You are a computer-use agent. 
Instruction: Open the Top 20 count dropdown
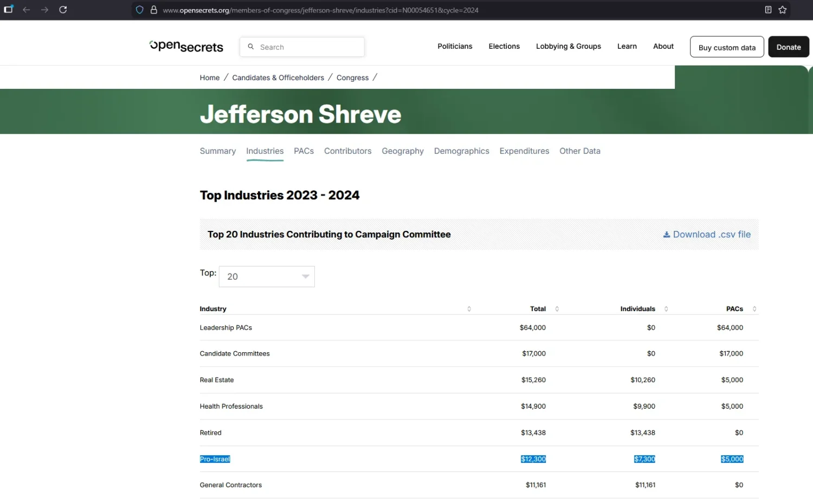pos(267,276)
